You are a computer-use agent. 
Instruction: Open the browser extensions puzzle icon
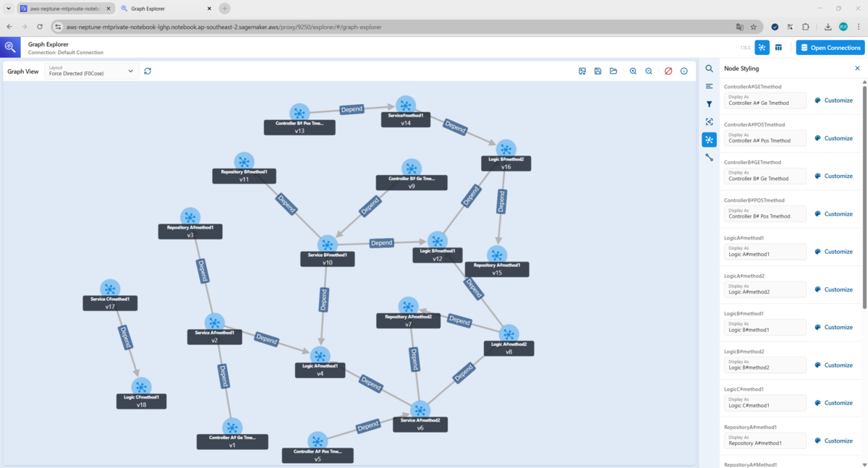806,27
